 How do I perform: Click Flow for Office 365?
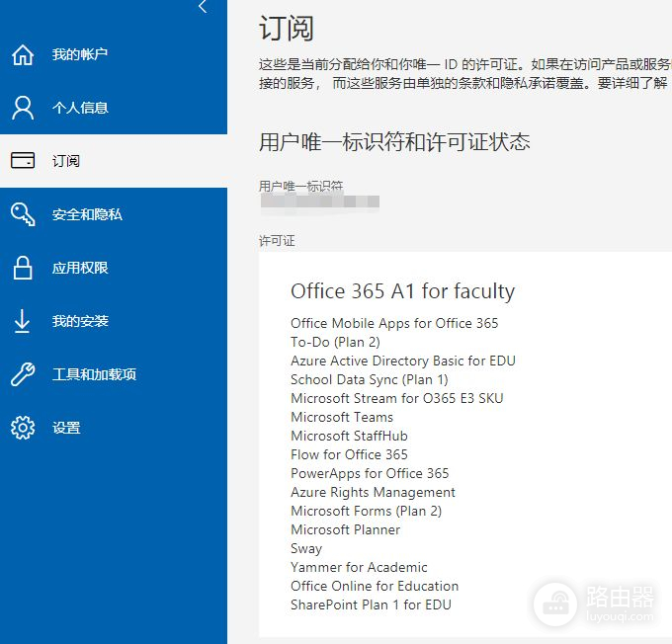[349, 454]
